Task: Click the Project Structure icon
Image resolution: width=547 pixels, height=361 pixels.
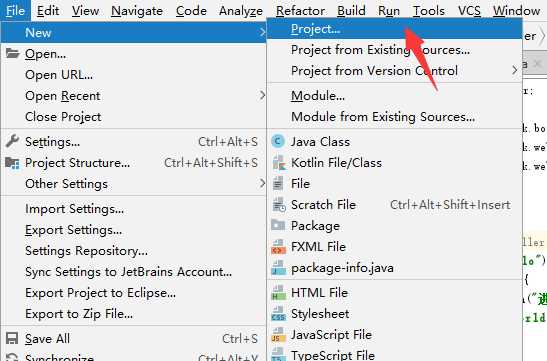Action: point(13,163)
